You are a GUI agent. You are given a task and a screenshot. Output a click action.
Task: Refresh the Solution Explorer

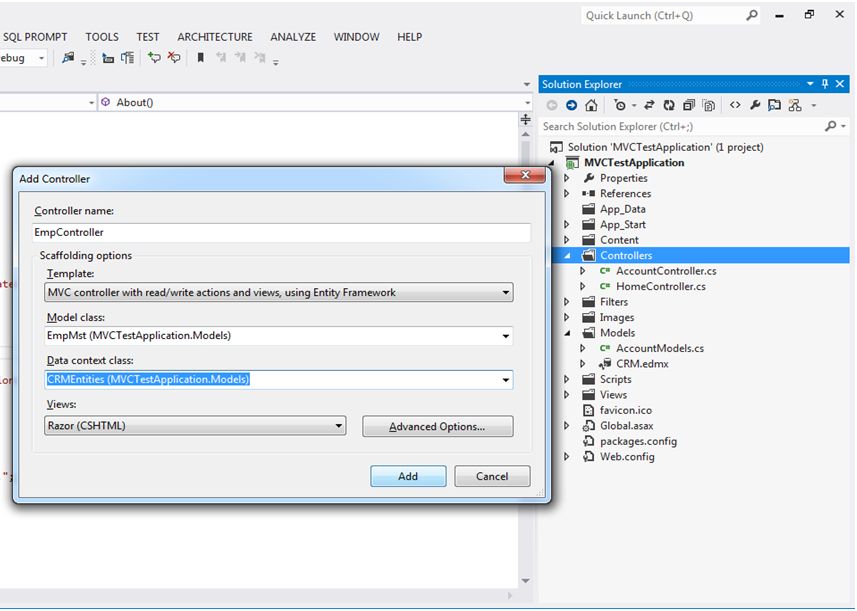(x=668, y=105)
